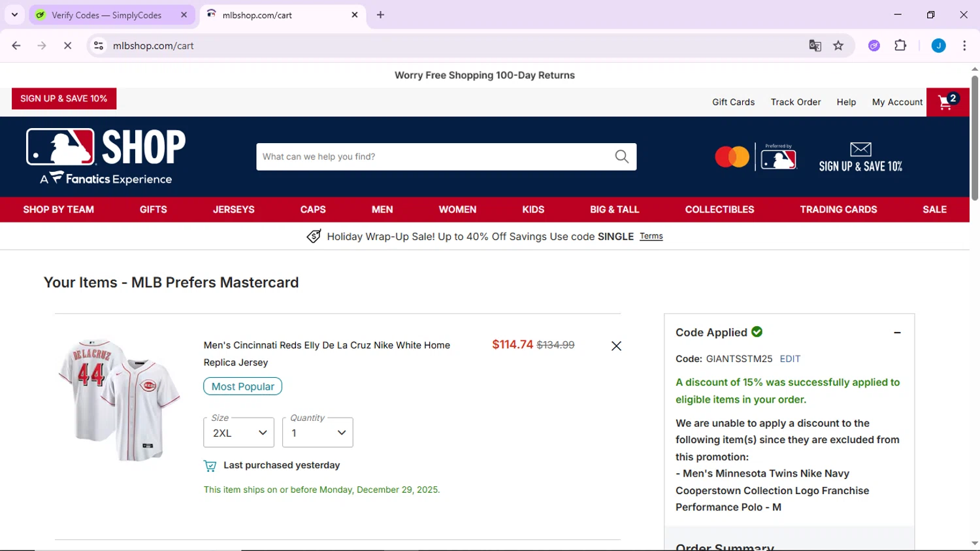
Task: Click the search magnifier icon
Action: click(621, 157)
